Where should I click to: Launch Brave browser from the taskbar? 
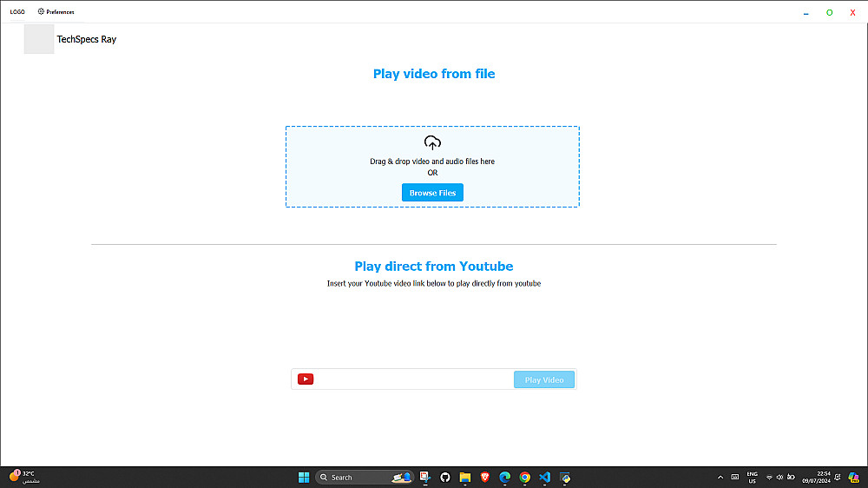pos(485,478)
